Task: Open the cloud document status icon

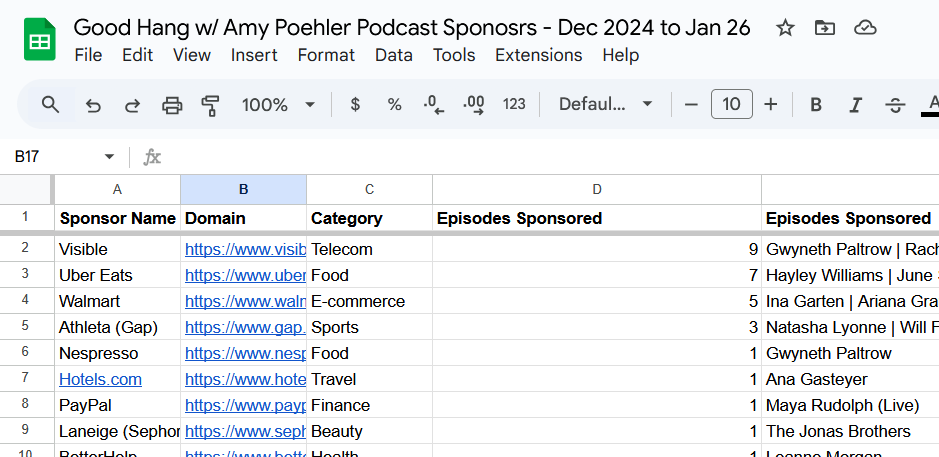Action: (x=865, y=28)
